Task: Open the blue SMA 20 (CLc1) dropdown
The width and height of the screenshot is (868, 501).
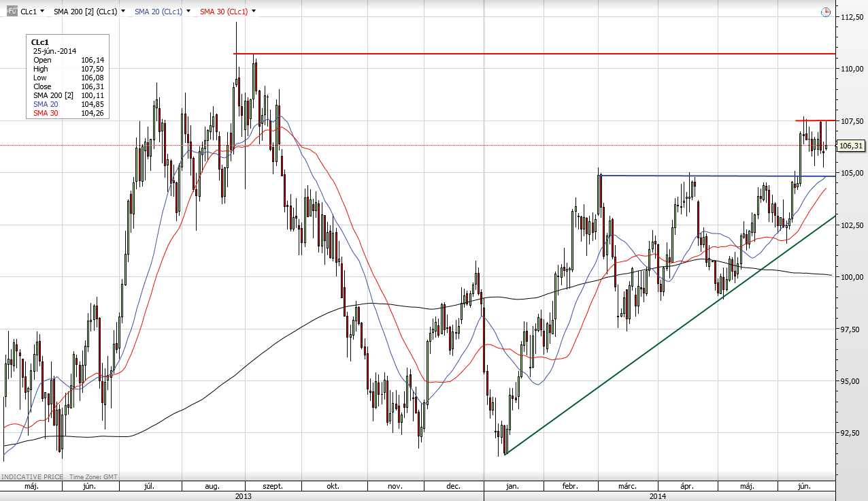Action: tap(187, 12)
